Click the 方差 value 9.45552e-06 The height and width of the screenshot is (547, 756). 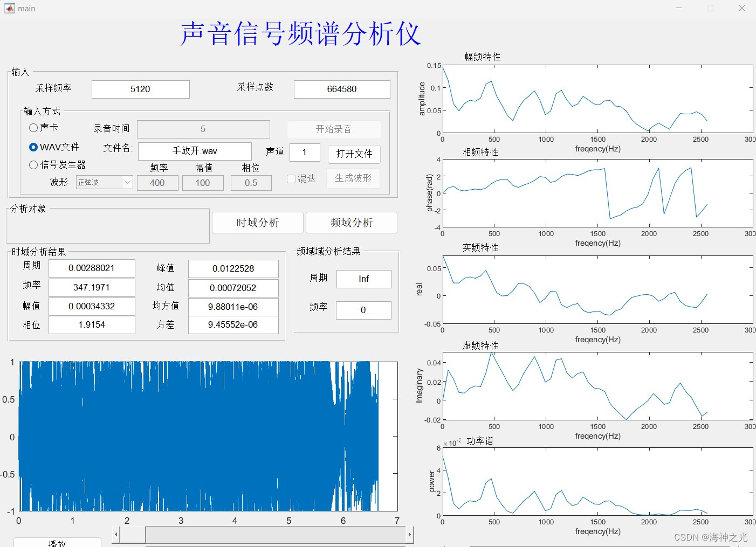pos(233,325)
